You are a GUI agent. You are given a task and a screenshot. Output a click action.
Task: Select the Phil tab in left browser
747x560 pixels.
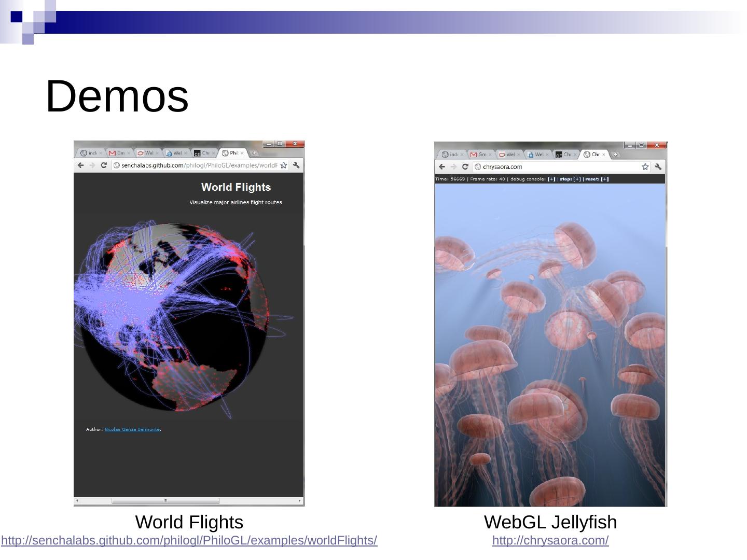point(231,153)
